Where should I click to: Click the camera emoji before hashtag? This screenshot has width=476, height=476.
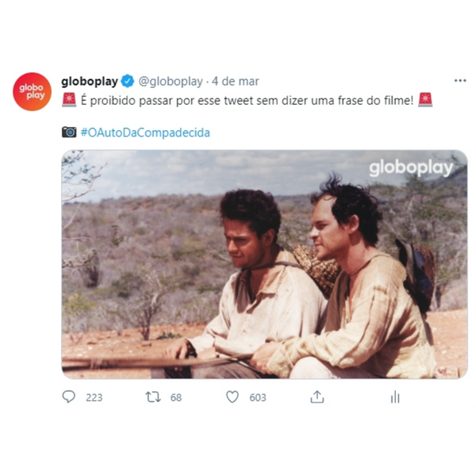(69, 132)
